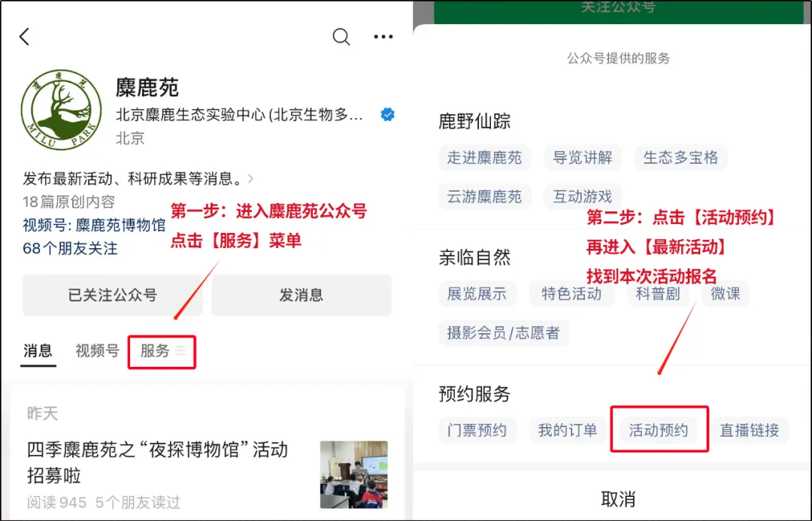Select the 活动预约 service option
812x521 pixels.
tap(659, 430)
